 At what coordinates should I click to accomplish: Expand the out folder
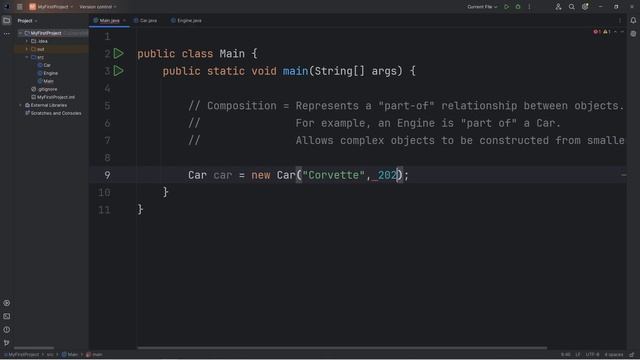click(x=27, y=49)
